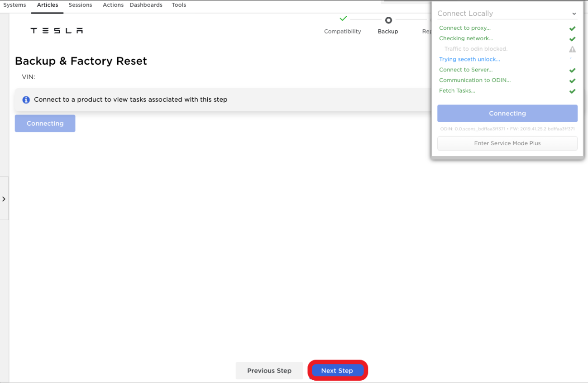This screenshot has width=588, height=383.
Task: Click checkmark next to Communication to ODIN
Action: click(x=572, y=81)
